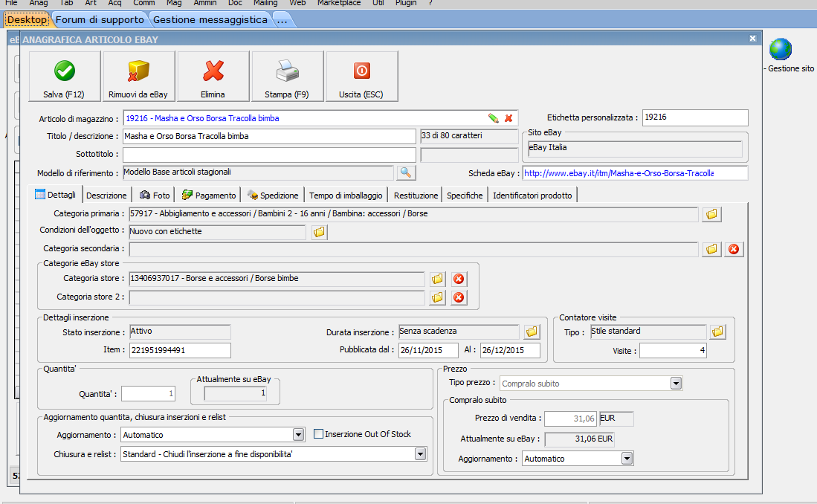Screen dimensions: 817x504
Task: Click the Elimina red X button
Action: [213, 76]
